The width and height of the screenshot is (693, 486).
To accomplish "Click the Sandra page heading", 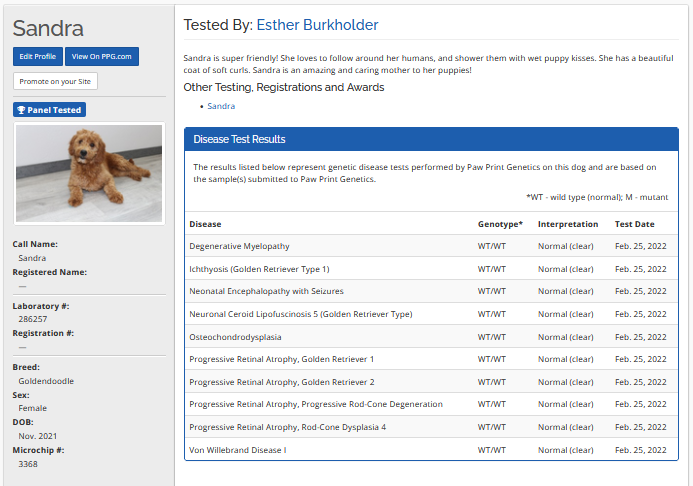I will (x=48, y=28).
